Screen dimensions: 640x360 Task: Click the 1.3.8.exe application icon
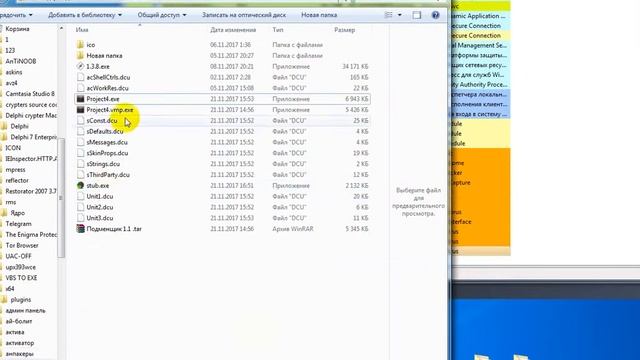click(80, 66)
